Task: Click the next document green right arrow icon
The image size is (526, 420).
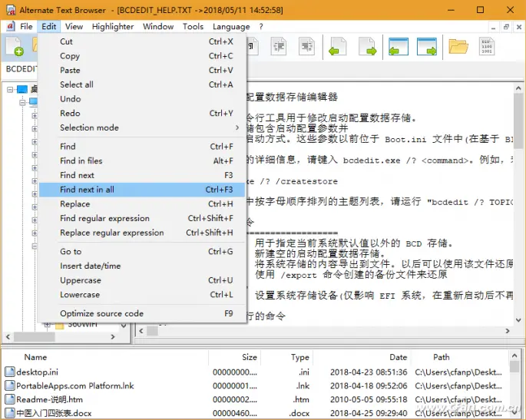Action: point(368,48)
